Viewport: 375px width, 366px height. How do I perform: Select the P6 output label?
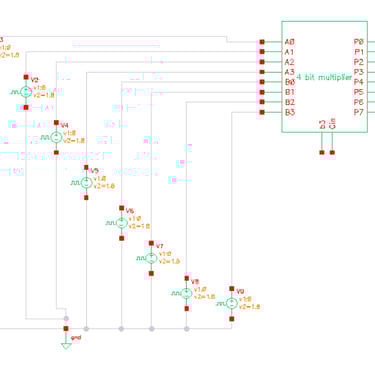pos(358,102)
